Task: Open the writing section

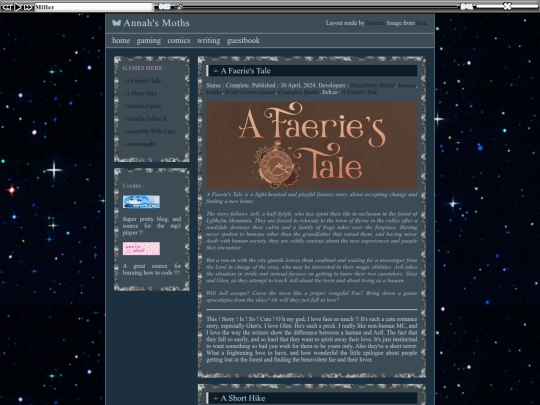Action: tap(208, 41)
